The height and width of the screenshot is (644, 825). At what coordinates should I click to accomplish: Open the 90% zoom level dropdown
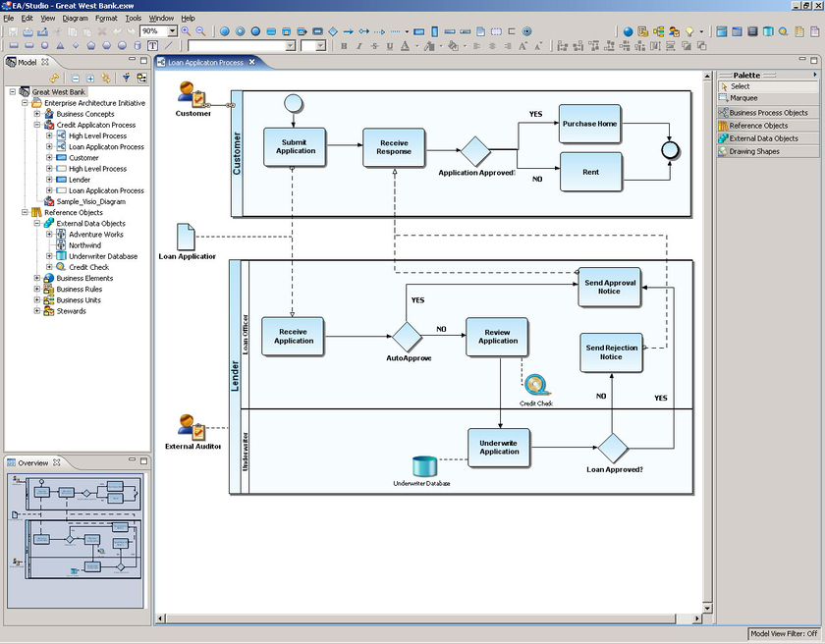(171, 31)
